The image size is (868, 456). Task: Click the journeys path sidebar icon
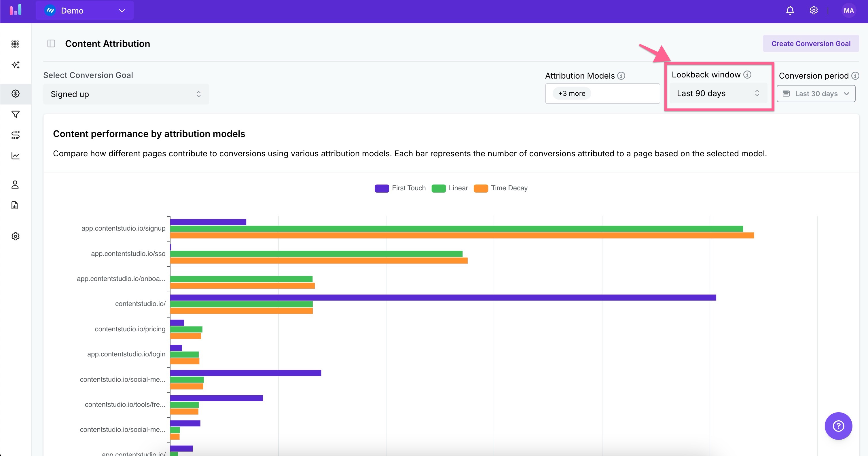tap(16, 135)
